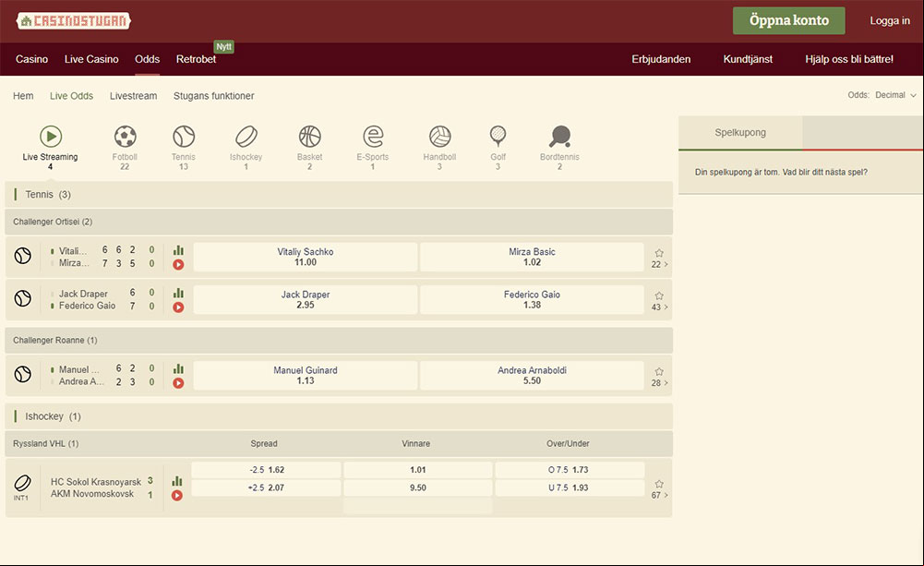This screenshot has height=566, width=924.
Task: Select spread -2.5 at 1.62
Action: coord(267,470)
